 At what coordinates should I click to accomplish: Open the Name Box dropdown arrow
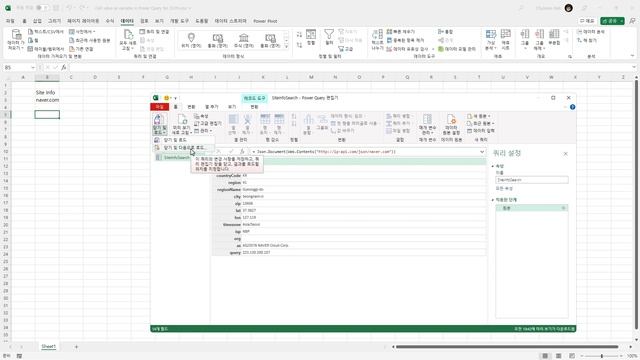click(x=33, y=67)
